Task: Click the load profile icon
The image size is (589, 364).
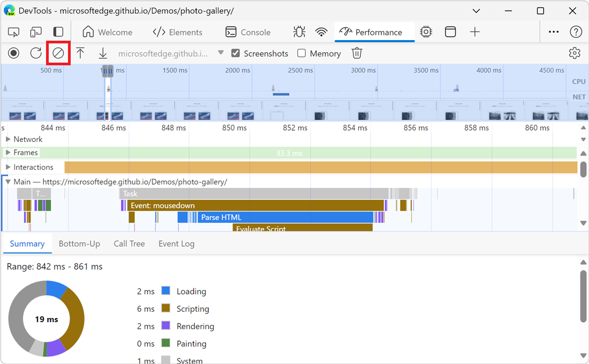Action: point(80,53)
